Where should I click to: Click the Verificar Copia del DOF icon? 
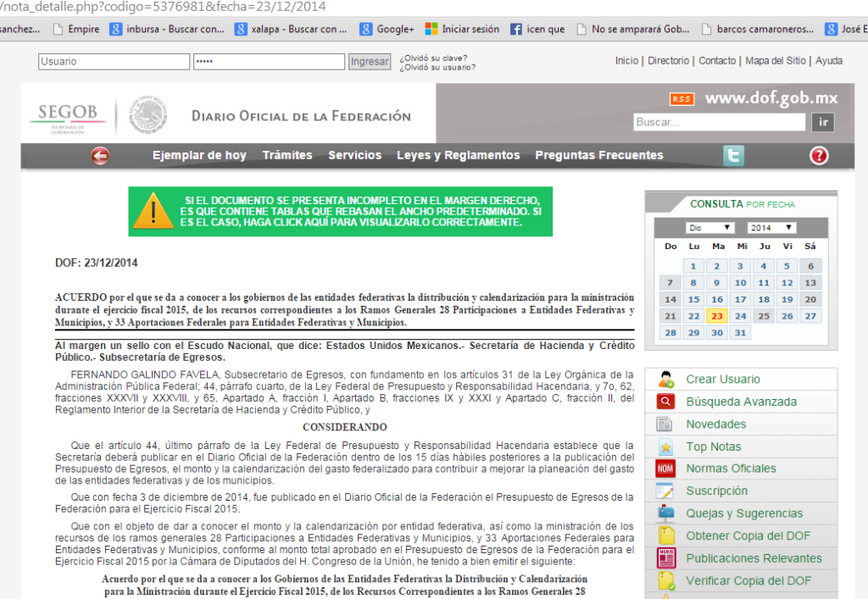[666, 580]
